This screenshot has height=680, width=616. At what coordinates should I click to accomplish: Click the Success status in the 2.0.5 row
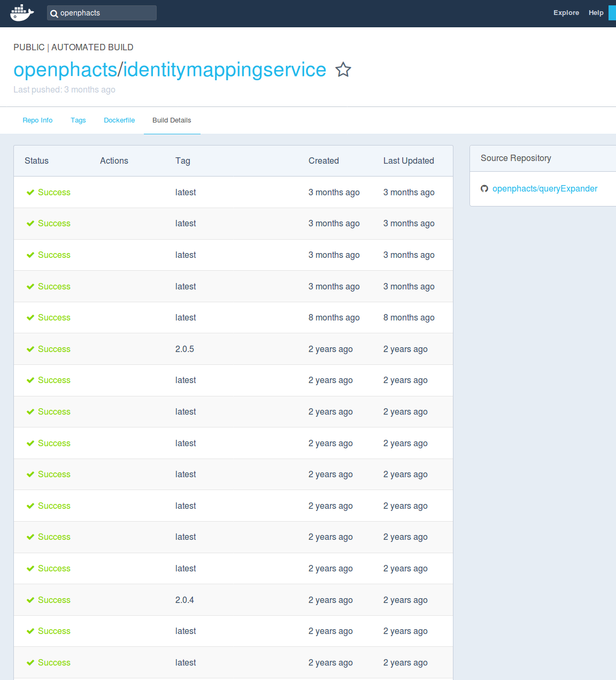54,349
